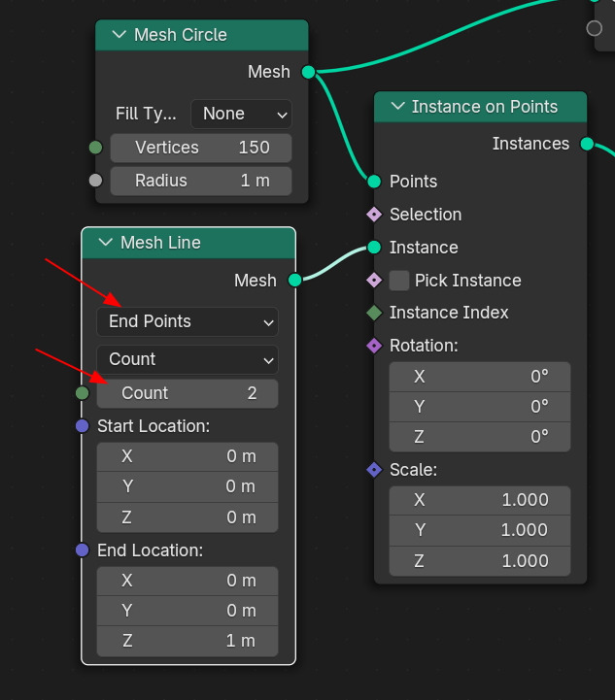The width and height of the screenshot is (615, 700).
Task: Click the Mesh Line Mesh output socket
Action: [294, 280]
